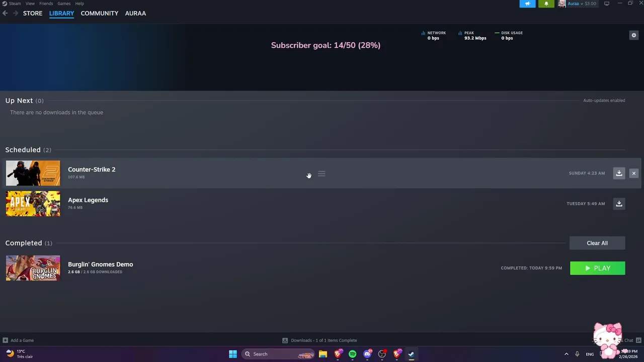
Task: Open the COMMUNITY tab
Action: [100, 13]
